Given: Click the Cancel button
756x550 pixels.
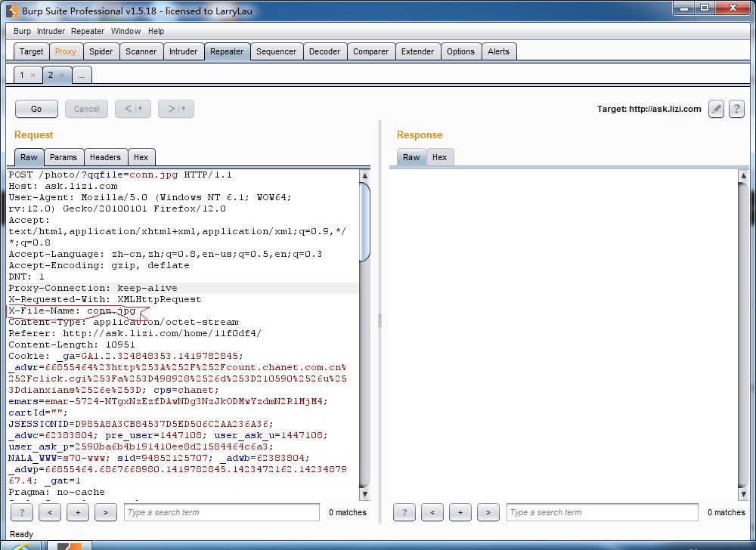Looking at the screenshot, I should point(87,109).
